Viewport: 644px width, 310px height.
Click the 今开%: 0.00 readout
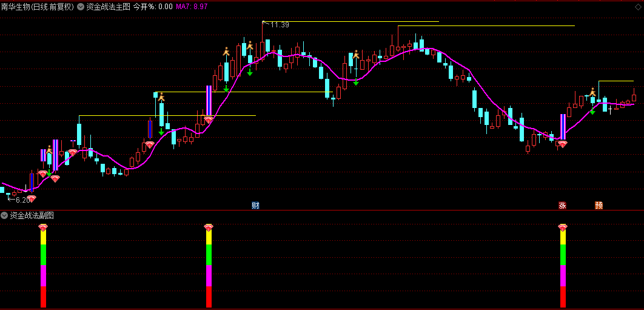153,7
